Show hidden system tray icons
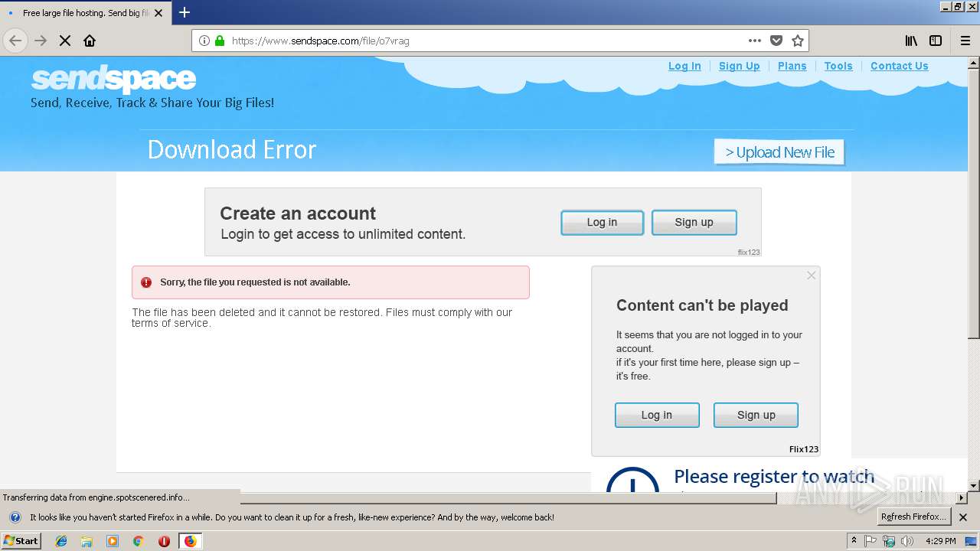980x551 pixels. pos(854,541)
